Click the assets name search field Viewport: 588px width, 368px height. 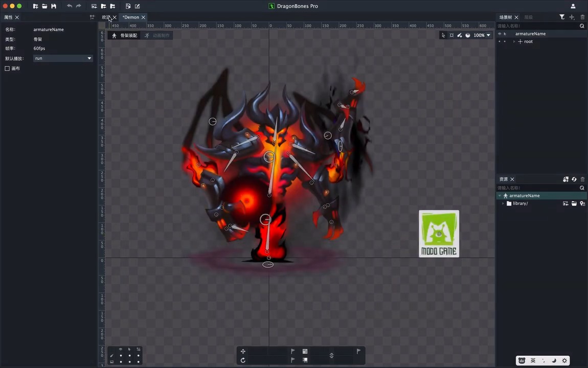click(538, 188)
